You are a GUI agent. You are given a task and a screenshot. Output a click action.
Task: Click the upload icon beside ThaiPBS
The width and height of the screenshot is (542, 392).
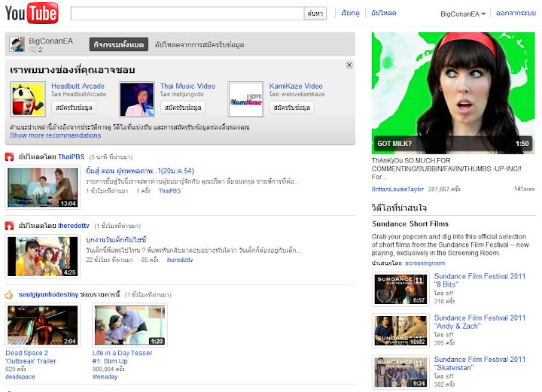click(x=9, y=157)
